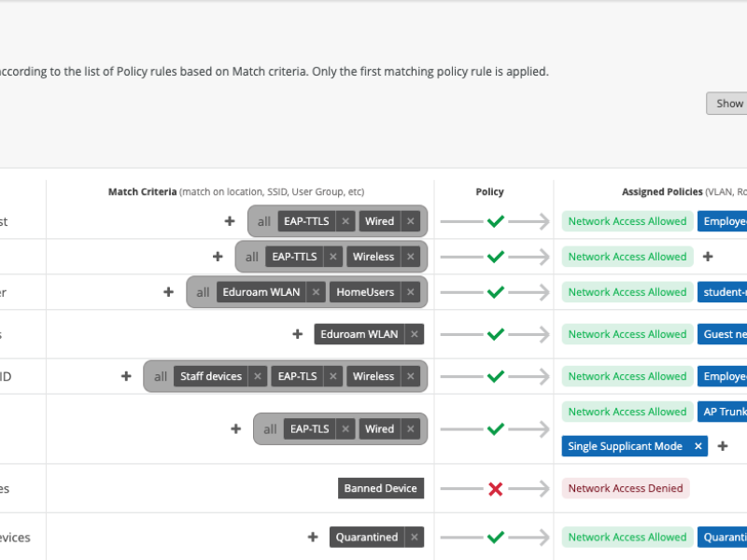Add assigned policy to EAP-TTLS Wireless rule
747x560 pixels.
708,257
